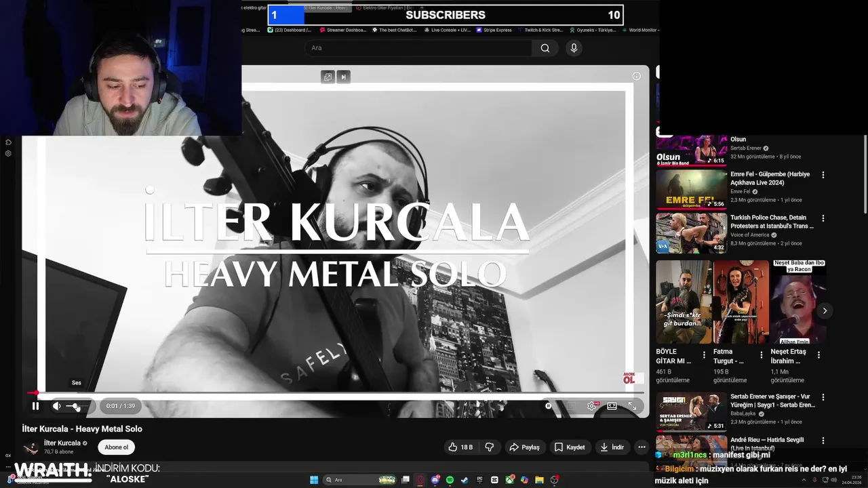
Task: Open options for Turkish Police Chase video
Action: coord(823,218)
